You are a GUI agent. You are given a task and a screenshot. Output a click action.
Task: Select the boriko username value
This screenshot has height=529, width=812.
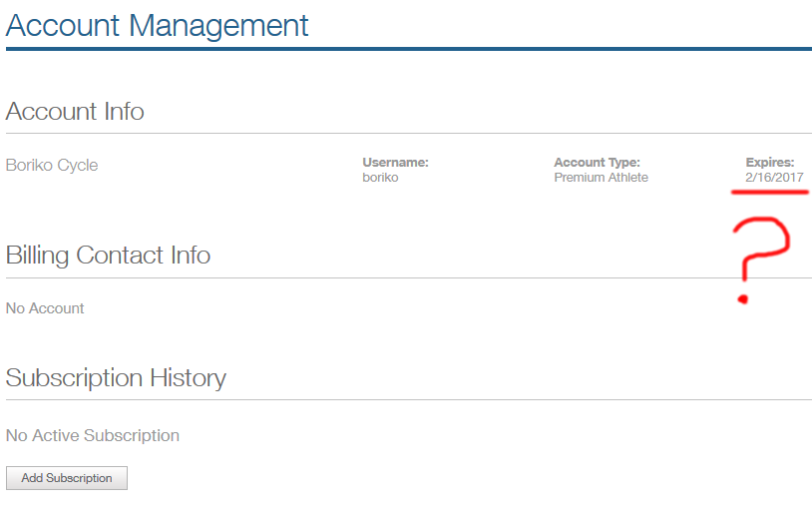380,178
